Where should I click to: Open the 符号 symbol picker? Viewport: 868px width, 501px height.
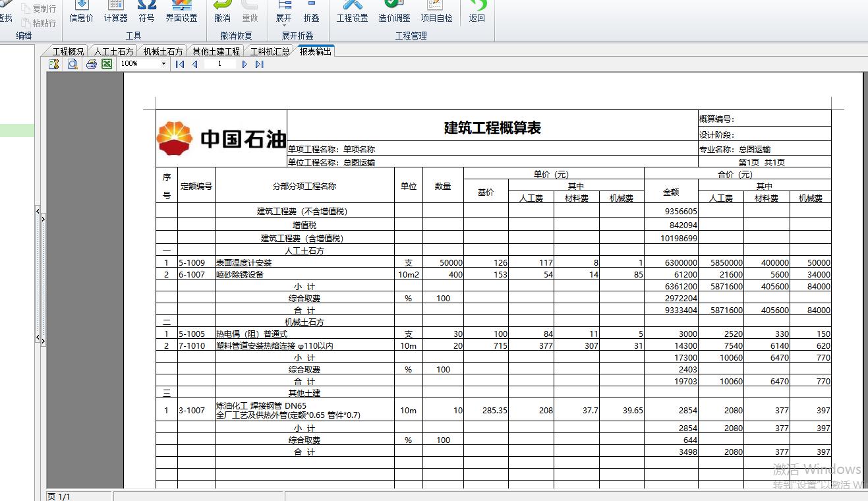click(x=147, y=12)
